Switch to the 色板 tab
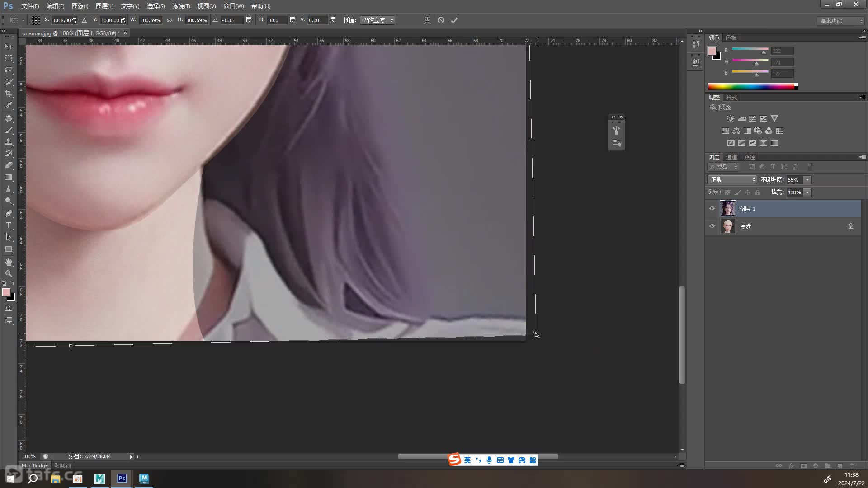 [x=731, y=38]
